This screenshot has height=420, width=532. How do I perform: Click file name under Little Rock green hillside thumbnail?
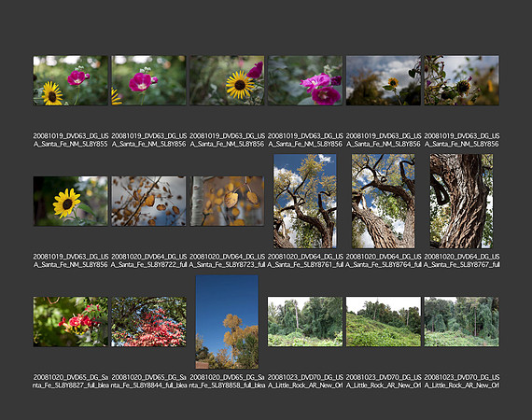(383, 381)
